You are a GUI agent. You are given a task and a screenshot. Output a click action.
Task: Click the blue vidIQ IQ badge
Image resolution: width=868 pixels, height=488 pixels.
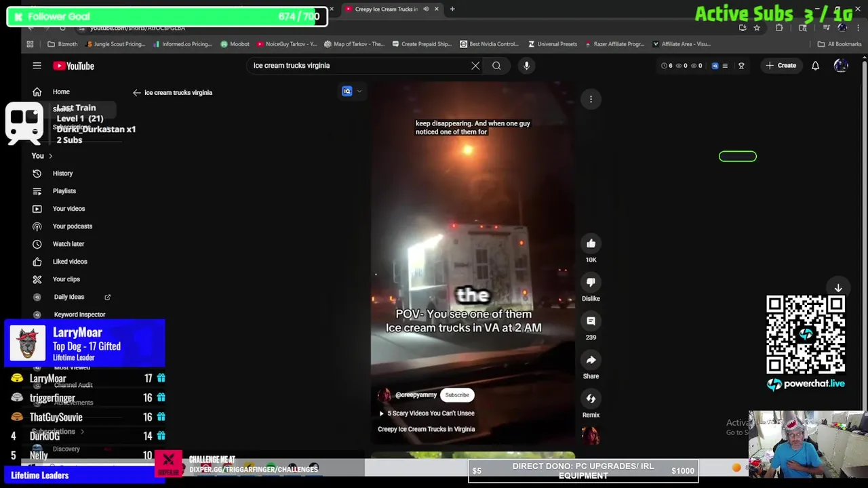(347, 91)
